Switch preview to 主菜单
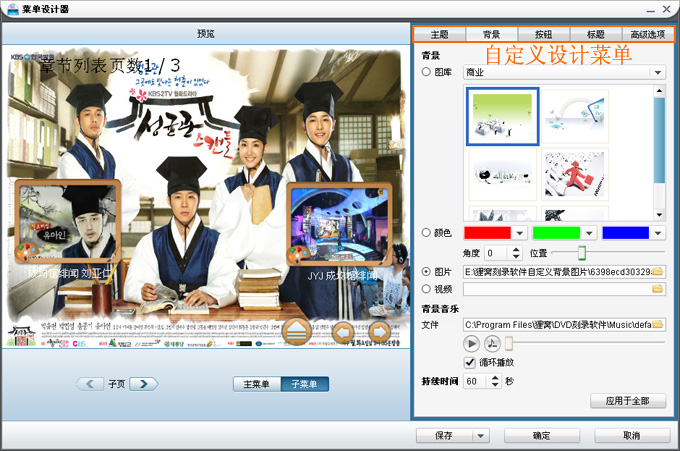 tap(257, 384)
